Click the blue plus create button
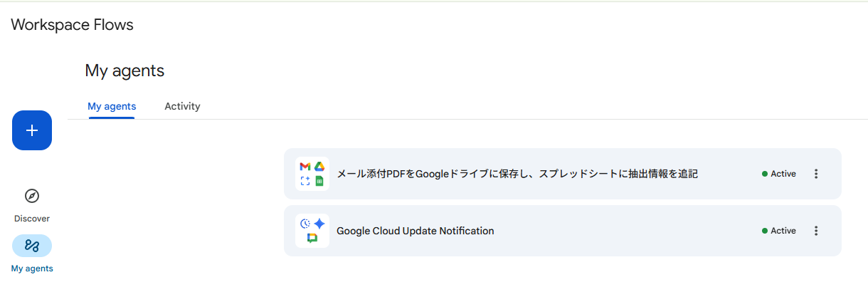The height and width of the screenshot is (292, 868). (x=32, y=130)
